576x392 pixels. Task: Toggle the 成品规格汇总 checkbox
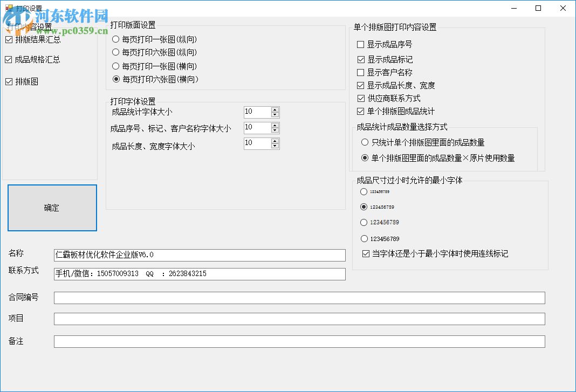coord(9,60)
